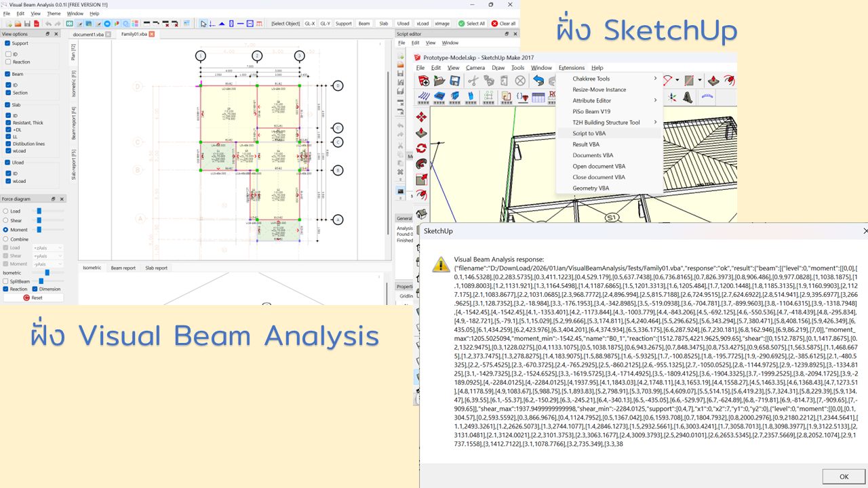Click SketchUp's Save floppy disk icon
Screen dimensions: 868x488
pyautogui.click(x=455, y=81)
